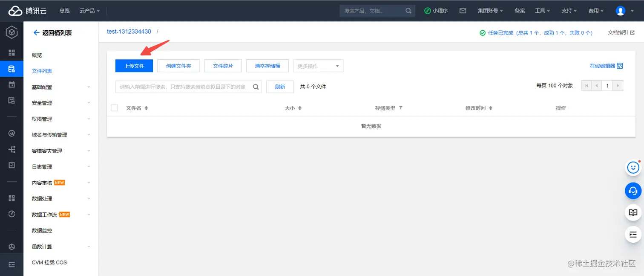Tick the select-all checkbox in table header
Viewport: 644px width, 276px height.
[114, 108]
